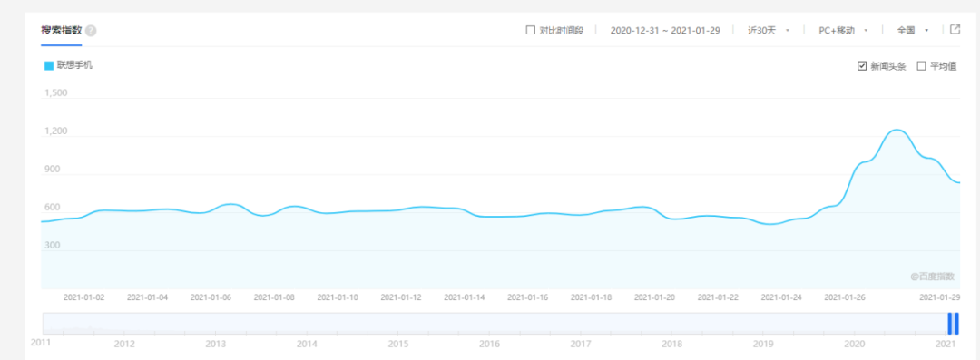Click the 2021-01-26 x-axis date label
This screenshot has width=980, height=360.
pos(845,297)
